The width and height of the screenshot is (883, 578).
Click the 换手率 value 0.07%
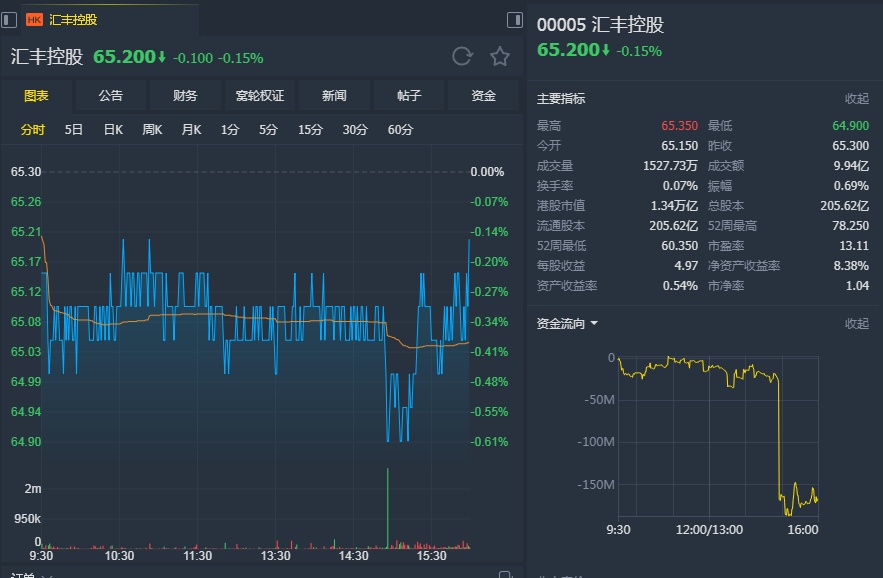click(680, 186)
